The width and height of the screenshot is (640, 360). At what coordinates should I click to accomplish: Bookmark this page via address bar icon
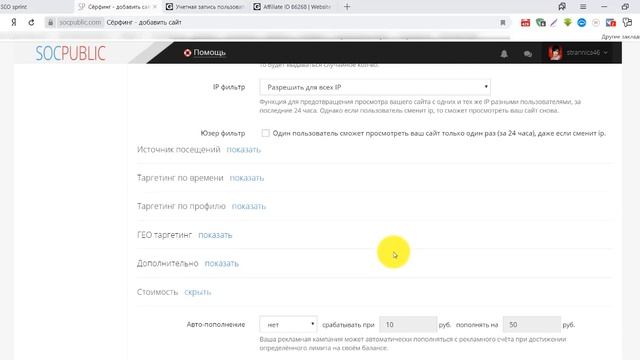(503, 22)
